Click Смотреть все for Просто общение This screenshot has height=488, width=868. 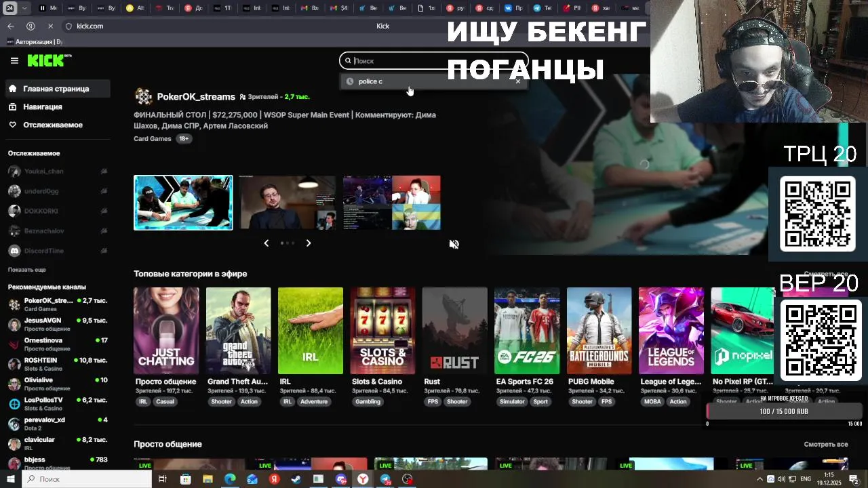point(826,445)
